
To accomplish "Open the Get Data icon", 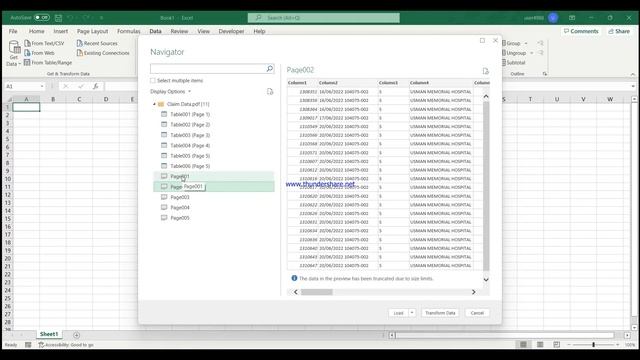I will coord(14,47).
